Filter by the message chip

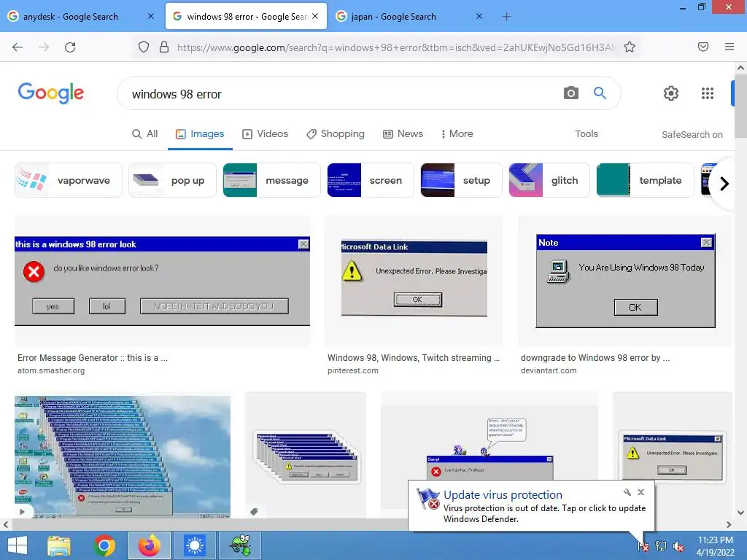click(x=271, y=181)
